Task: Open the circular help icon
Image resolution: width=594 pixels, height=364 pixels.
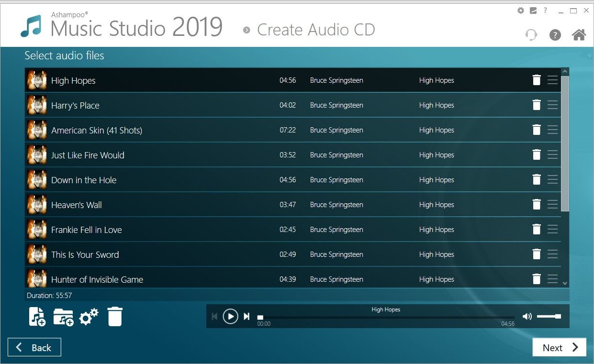Action: (555, 34)
